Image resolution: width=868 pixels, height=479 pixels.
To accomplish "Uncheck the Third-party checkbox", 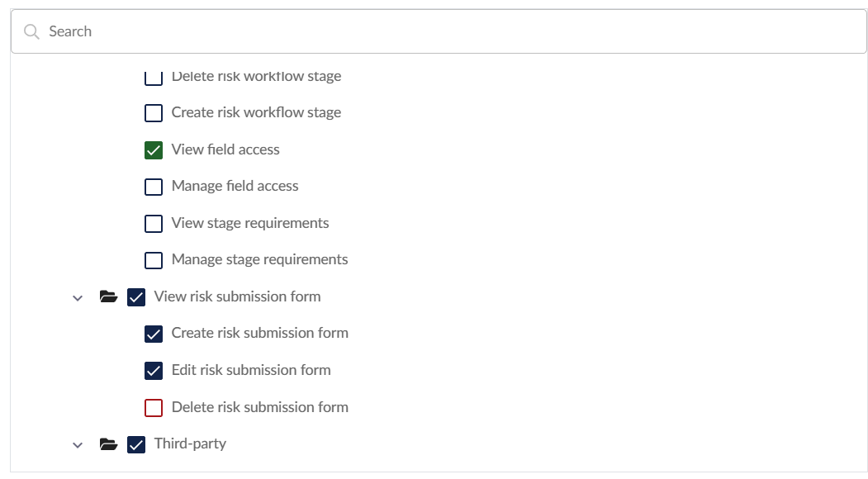I will tap(136, 444).
